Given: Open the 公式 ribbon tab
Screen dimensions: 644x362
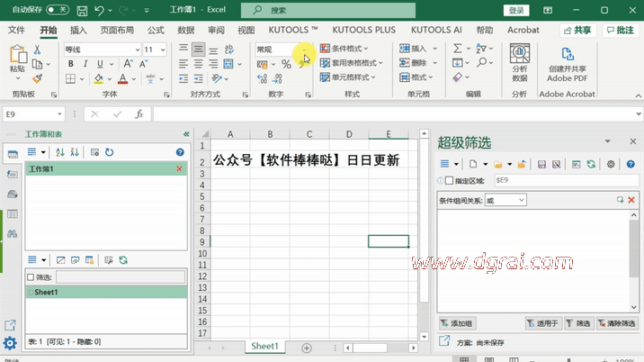Looking at the screenshot, I should pos(156,30).
